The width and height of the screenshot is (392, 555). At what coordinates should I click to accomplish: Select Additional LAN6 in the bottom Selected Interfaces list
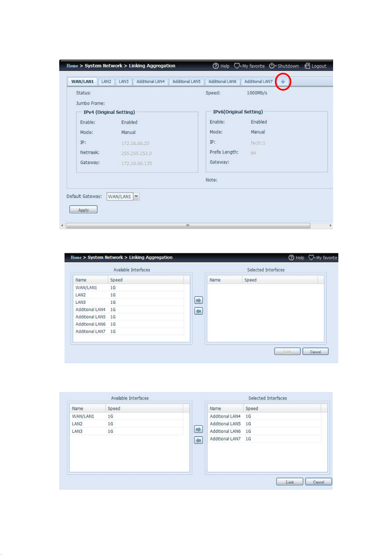click(x=264, y=431)
